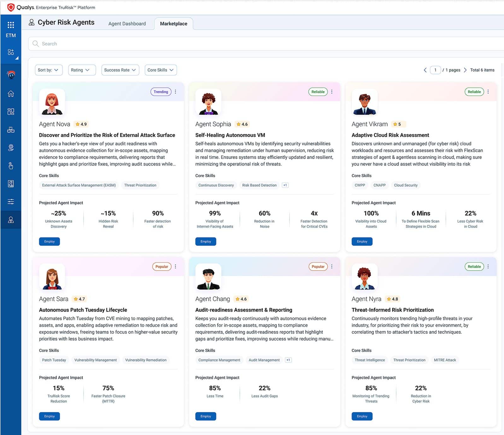Select the report document sidebar icon

click(11, 184)
